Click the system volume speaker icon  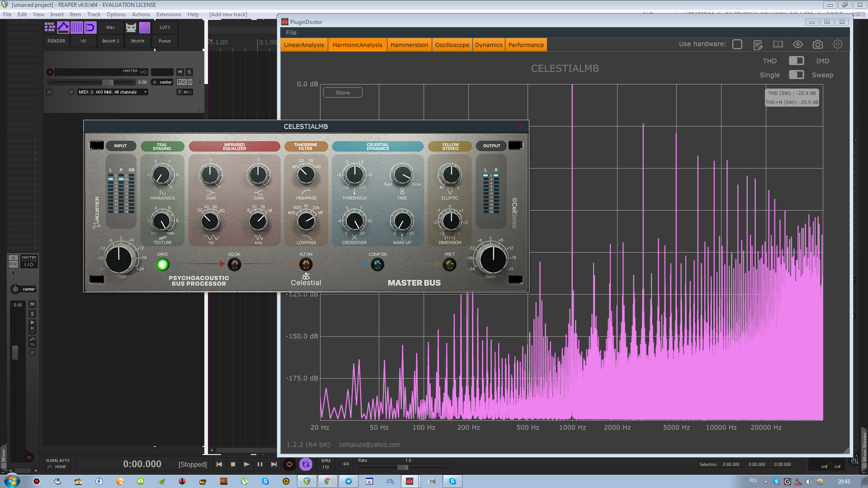coord(809,482)
